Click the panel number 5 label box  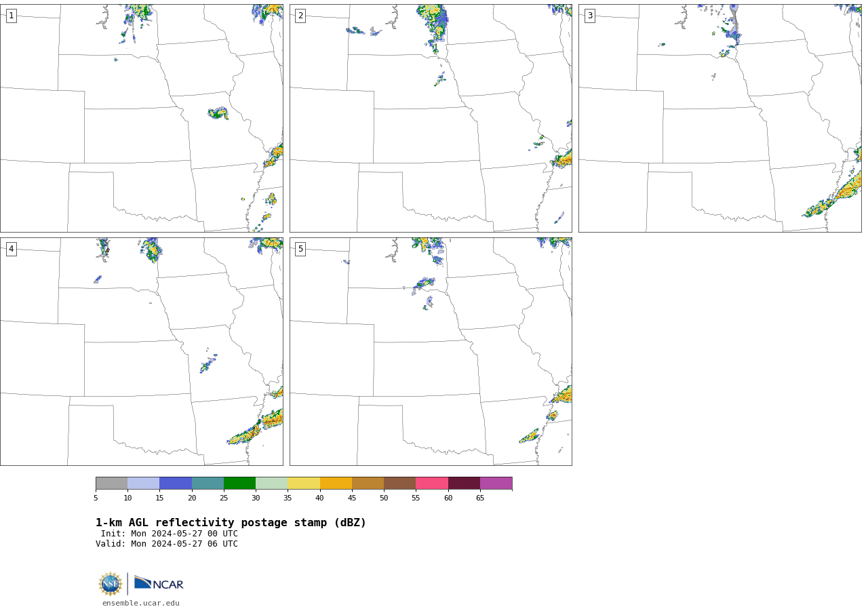300,249
